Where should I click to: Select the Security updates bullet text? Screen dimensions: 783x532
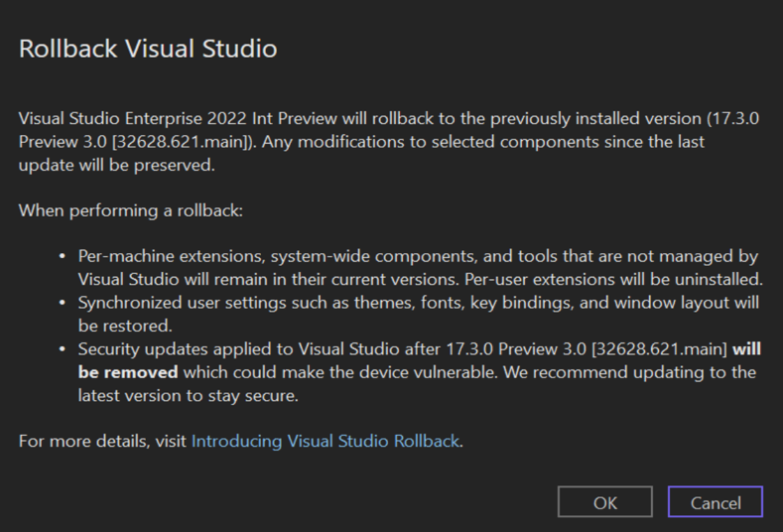click(x=419, y=372)
